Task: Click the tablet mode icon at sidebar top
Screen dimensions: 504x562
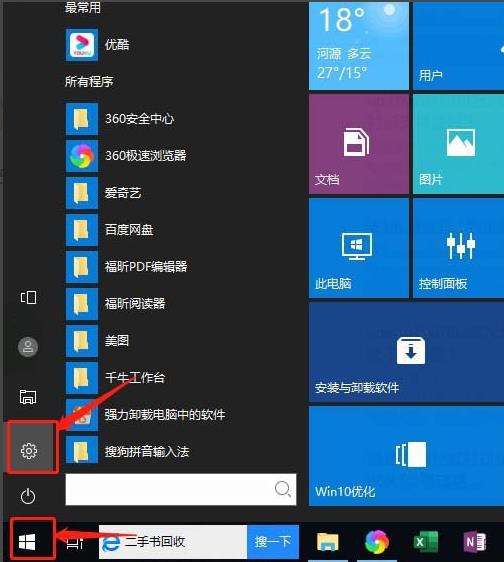Action: pyautogui.click(x=28, y=297)
